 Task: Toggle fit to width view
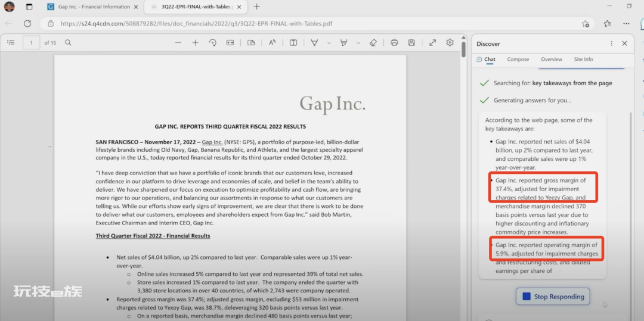[x=230, y=43]
